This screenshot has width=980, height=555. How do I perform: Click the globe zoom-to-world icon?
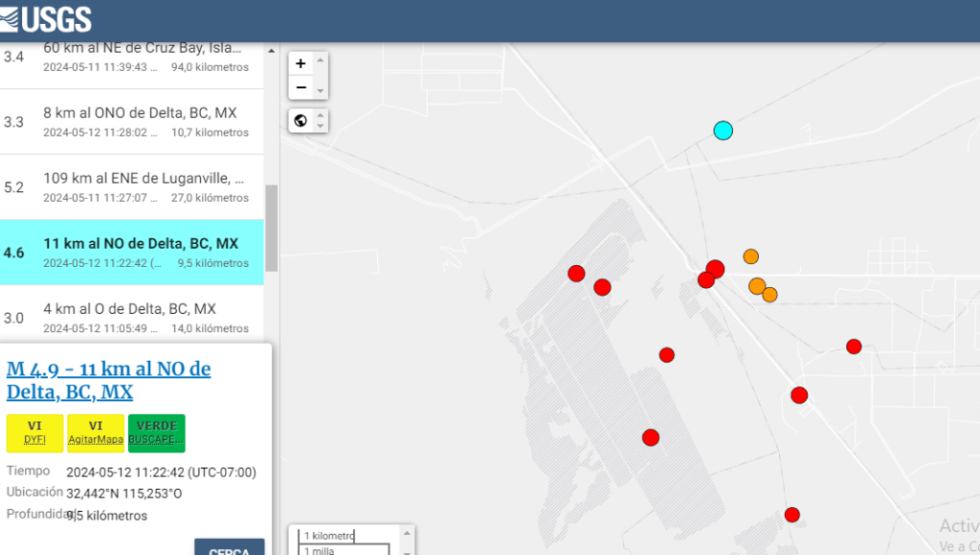[x=301, y=121]
